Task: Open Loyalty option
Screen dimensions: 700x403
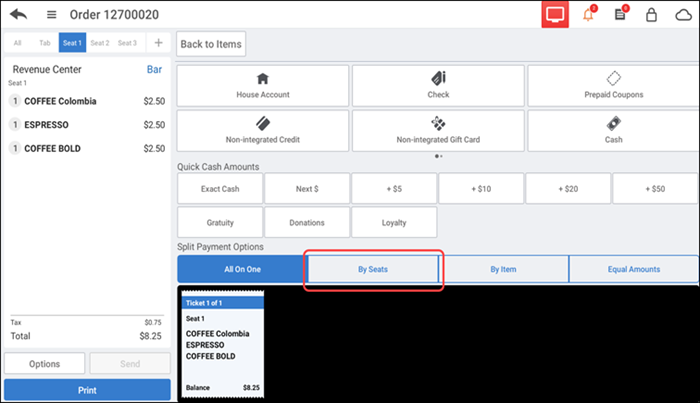Action: coord(394,222)
